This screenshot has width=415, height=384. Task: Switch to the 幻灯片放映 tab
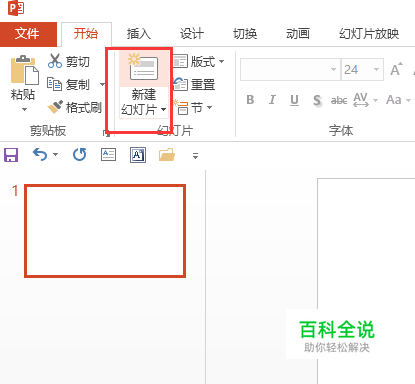pyautogui.click(x=369, y=34)
